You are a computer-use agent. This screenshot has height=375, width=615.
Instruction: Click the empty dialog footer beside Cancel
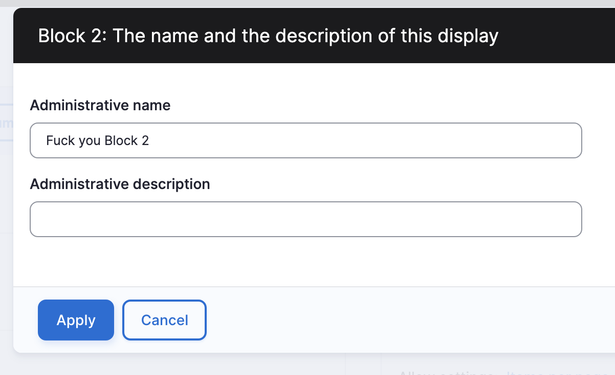click(x=408, y=320)
